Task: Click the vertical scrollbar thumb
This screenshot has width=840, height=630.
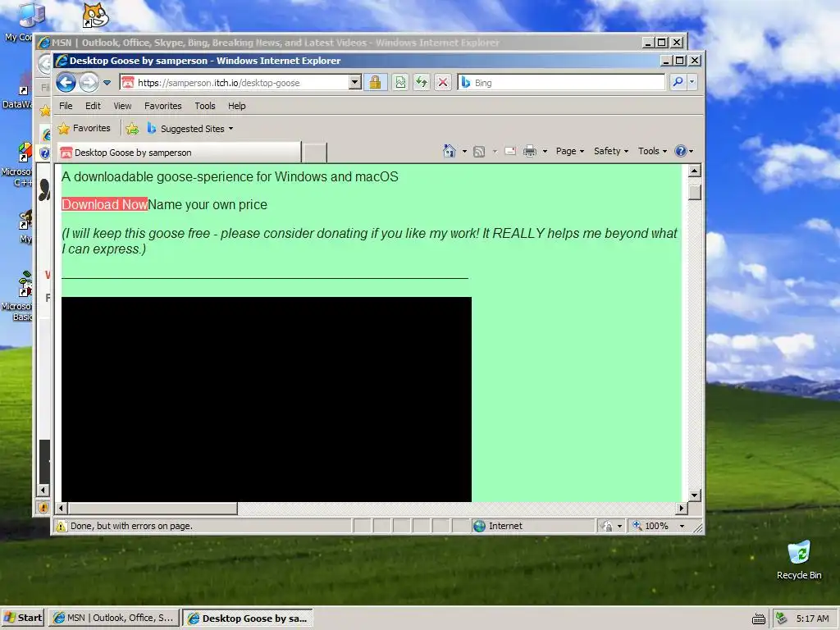Action: tap(694, 191)
